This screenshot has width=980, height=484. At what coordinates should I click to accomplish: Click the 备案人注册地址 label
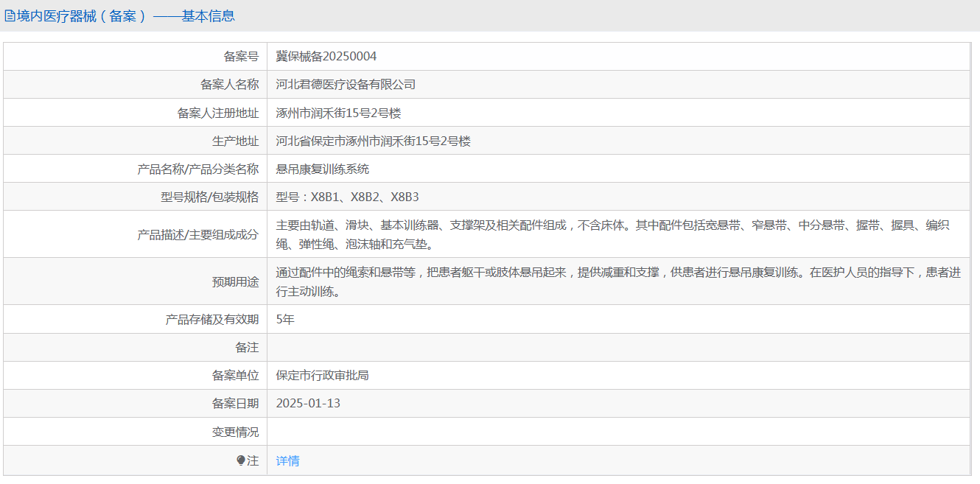pyautogui.click(x=218, y=113)
